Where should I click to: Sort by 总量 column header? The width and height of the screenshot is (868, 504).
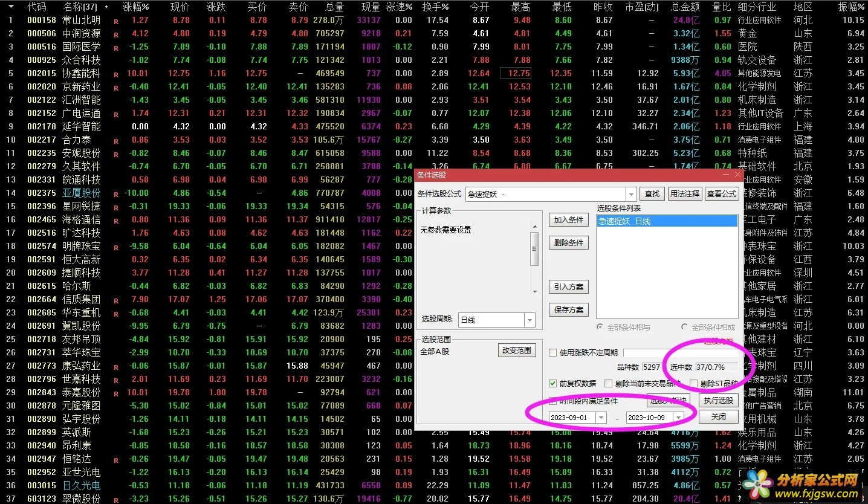pyautogui.click(x=334, y=7)
